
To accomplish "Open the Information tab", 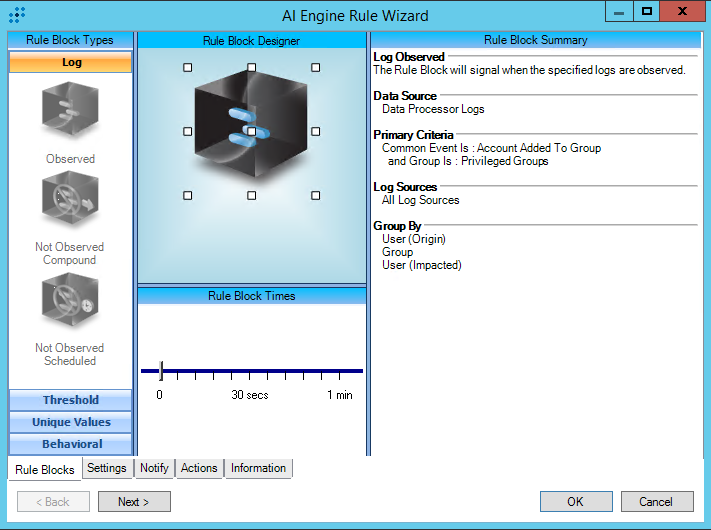I will [x=258, y=468].
